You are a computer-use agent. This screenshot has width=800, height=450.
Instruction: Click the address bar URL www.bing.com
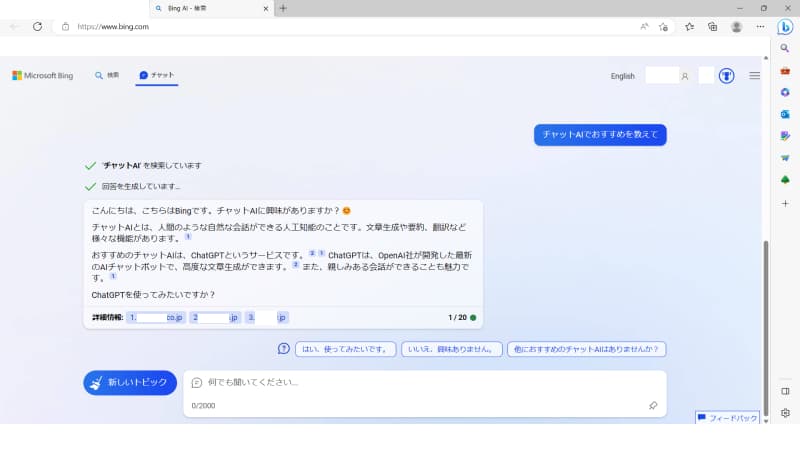113,27
